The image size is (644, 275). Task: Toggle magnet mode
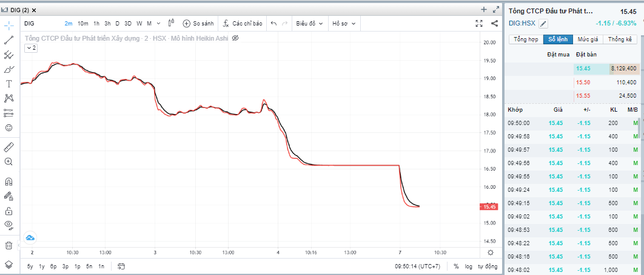[x=9, y=182]
